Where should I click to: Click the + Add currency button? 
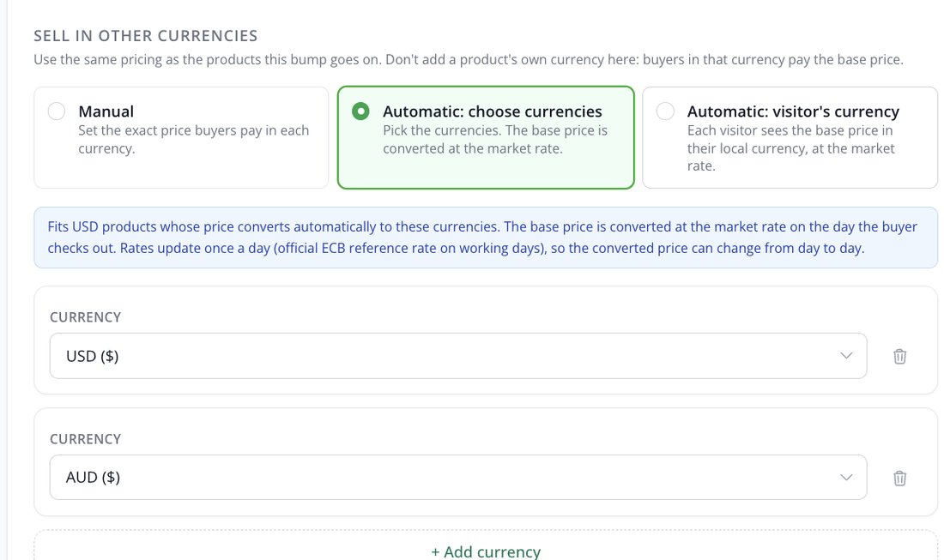tap(486, 551)
